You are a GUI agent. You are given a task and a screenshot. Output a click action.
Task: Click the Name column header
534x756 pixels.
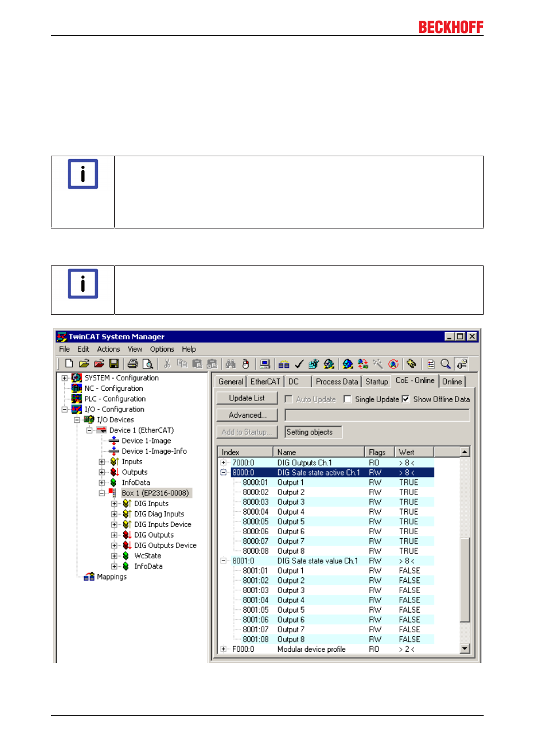tap(318, 452)
